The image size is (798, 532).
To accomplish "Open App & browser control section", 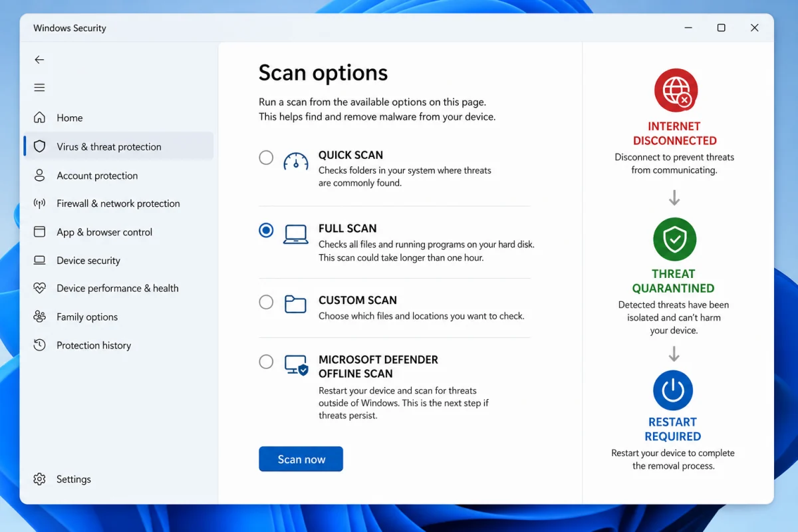I will click(x=118, y=232).
